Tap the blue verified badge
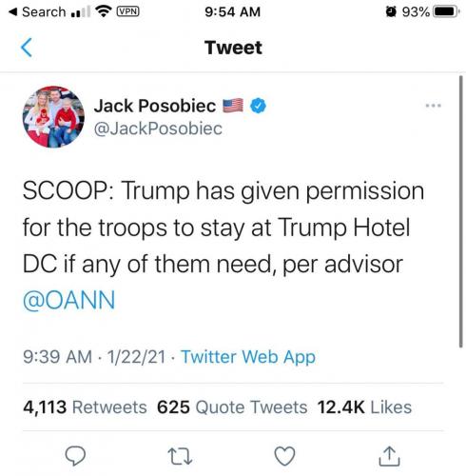Viewport: 466px width, 476px height. tap(258, 106)
